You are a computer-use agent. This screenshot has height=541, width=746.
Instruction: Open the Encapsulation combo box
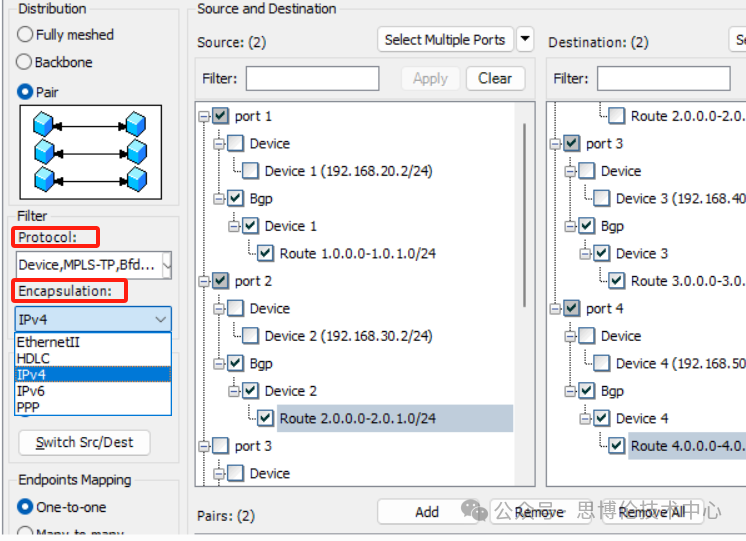coord(94,319)
